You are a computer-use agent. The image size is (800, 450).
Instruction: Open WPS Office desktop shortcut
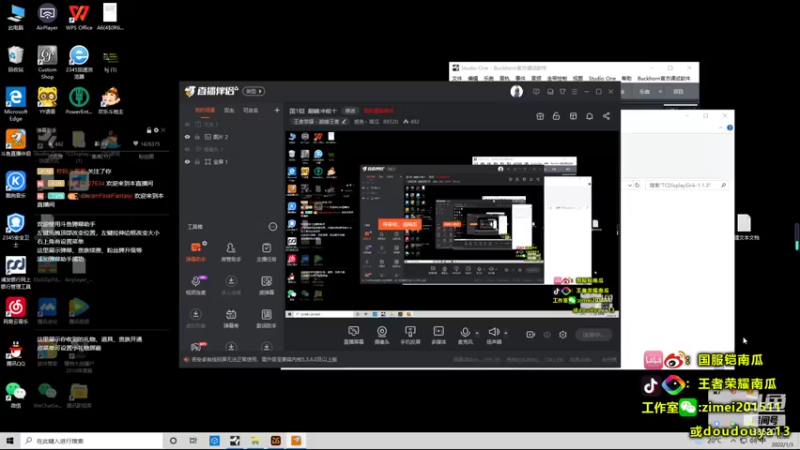[79, 17]
